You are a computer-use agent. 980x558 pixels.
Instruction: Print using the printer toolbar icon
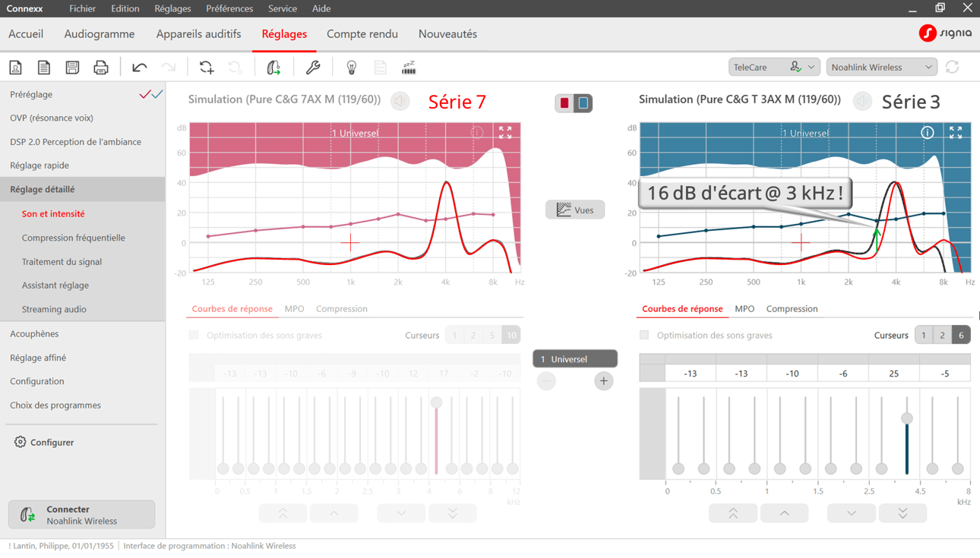coord(101,68)
